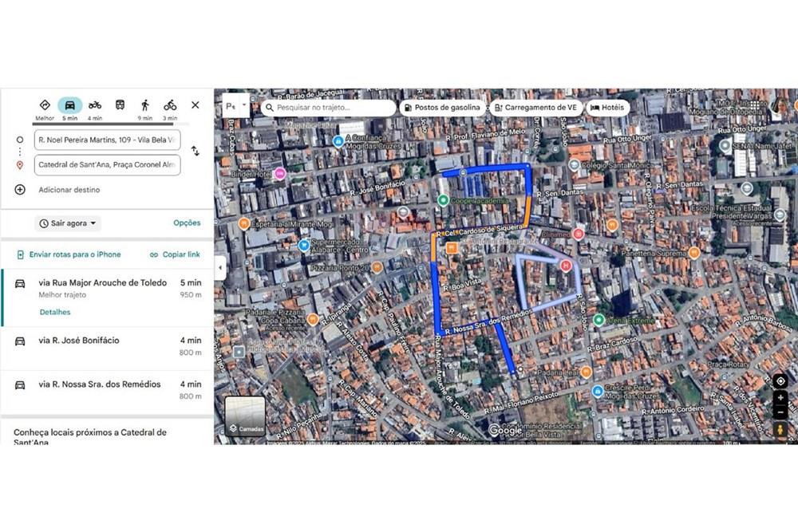Close the directions panel
Viewport: 798px width, 532px height.
[195, 105]
